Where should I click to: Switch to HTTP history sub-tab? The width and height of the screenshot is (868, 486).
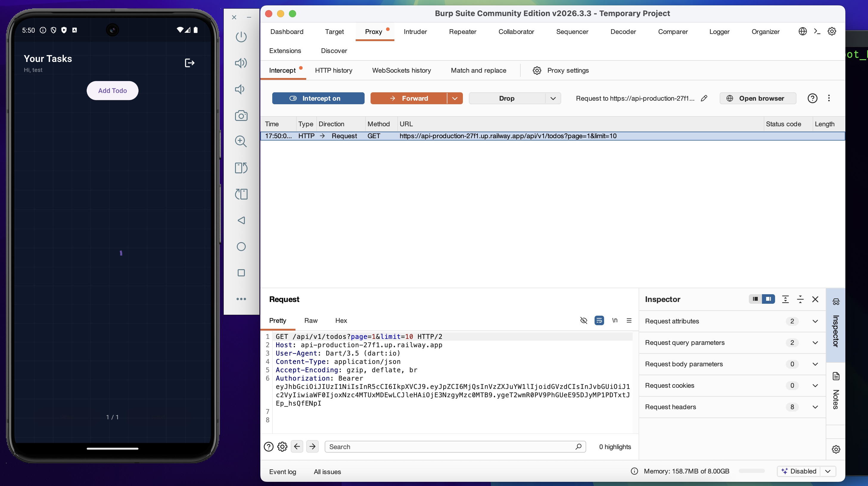tap(334, 70)
